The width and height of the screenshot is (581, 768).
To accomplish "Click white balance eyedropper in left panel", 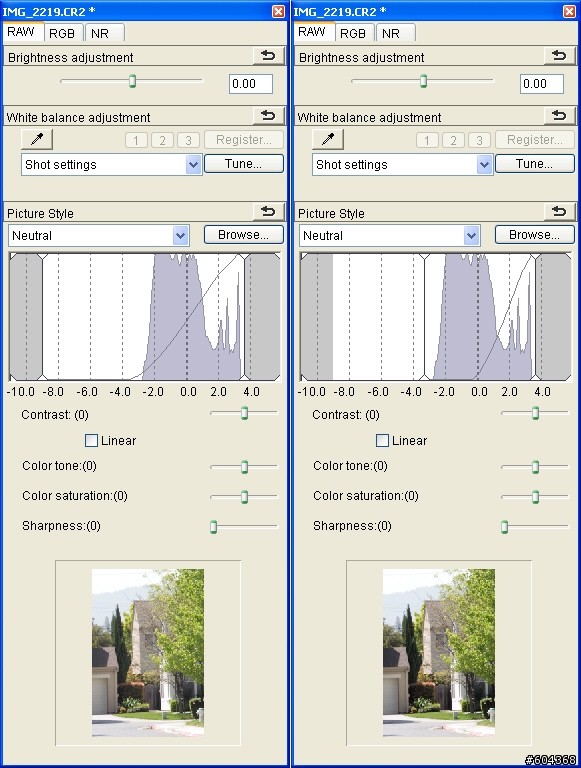I will (37, 140).
